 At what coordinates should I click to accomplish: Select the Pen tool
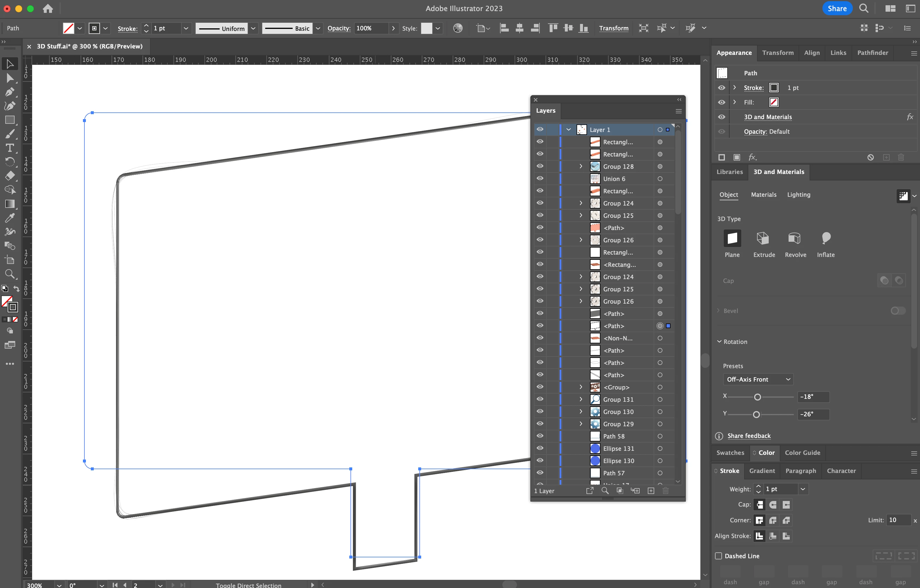click(10, 92)
